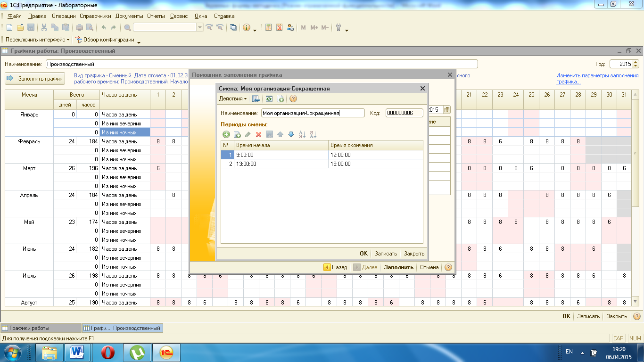Click the Время окончания column header
This screenshot has width=644, height=362.
pos(375,145)
